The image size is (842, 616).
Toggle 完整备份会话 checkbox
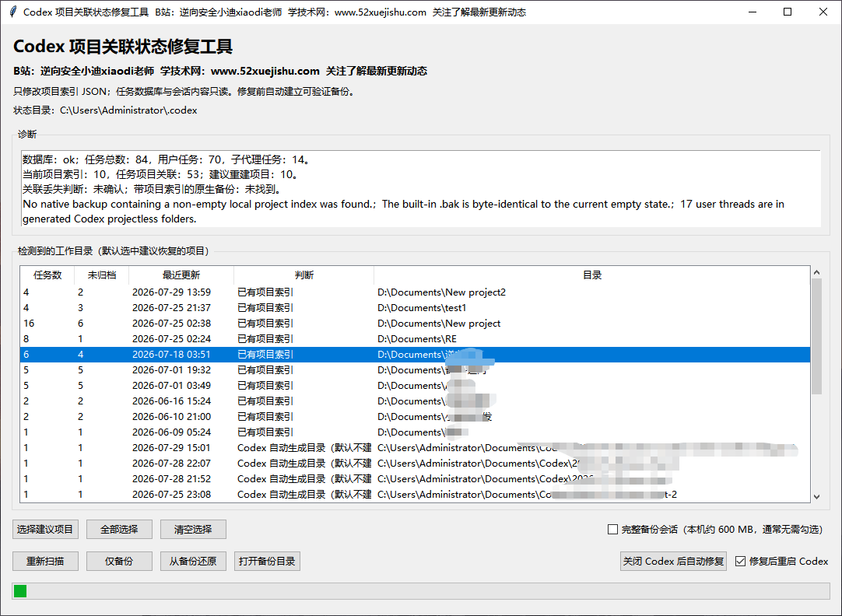click(x=612, y=530)
